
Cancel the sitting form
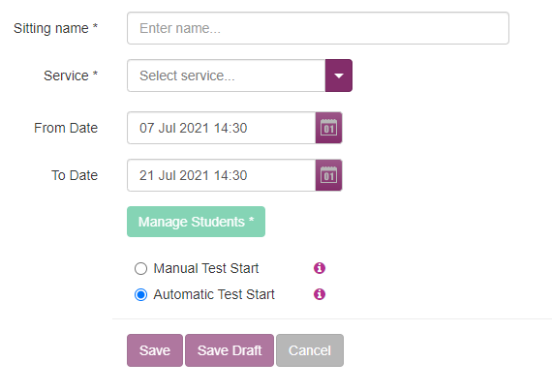[x=310, y=350]
